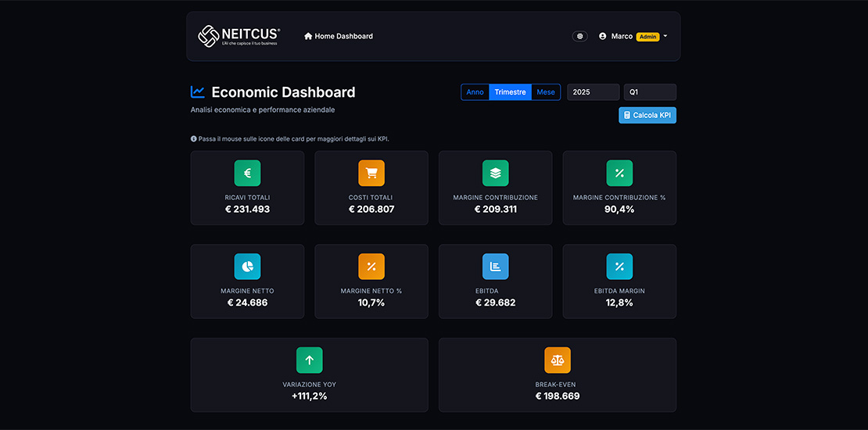Click the bar chart icon on EBITDA card

496,267
